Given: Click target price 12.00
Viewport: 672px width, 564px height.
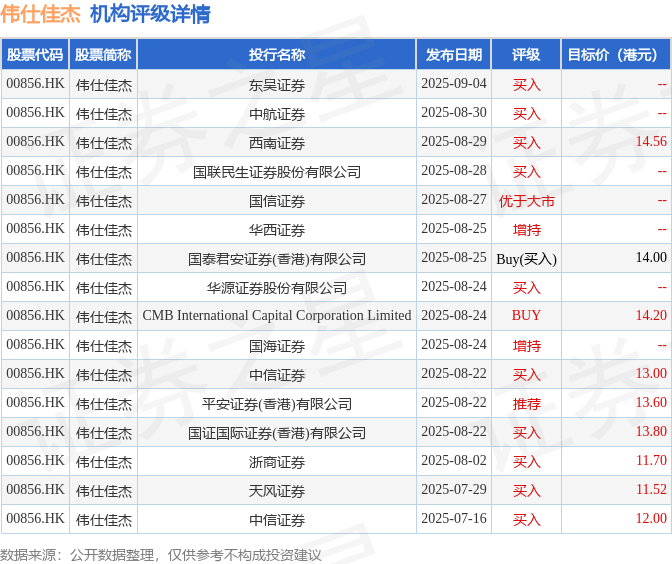Looking at the screenshot, I should (x=651, y=518).
